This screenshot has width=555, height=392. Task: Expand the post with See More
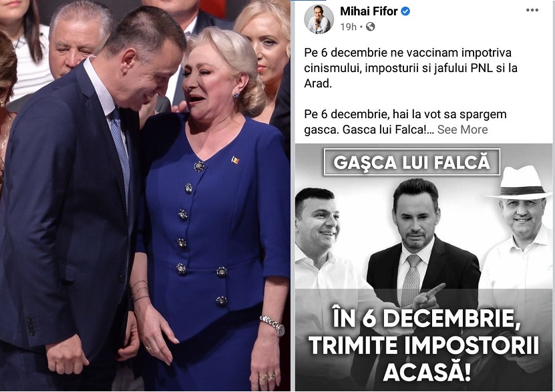click(x=462, y=130)
